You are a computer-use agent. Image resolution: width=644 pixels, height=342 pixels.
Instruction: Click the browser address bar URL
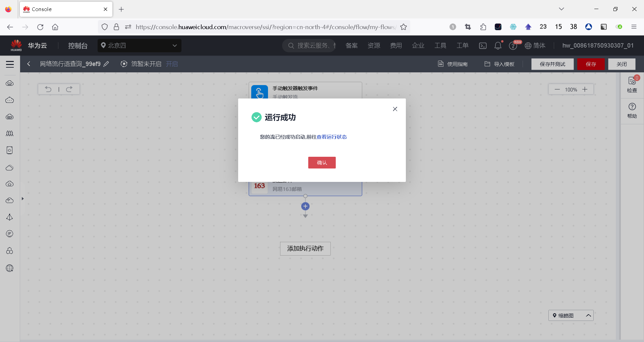click(x=266, y=27)
